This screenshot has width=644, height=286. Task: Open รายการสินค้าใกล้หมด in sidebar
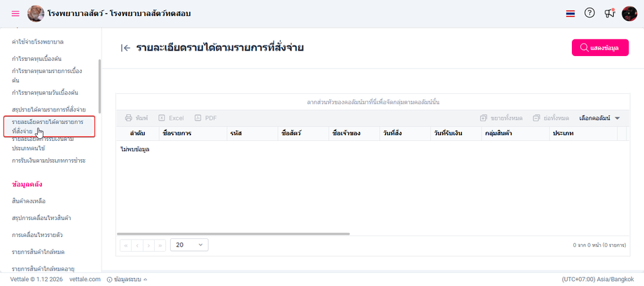[38, 252]
